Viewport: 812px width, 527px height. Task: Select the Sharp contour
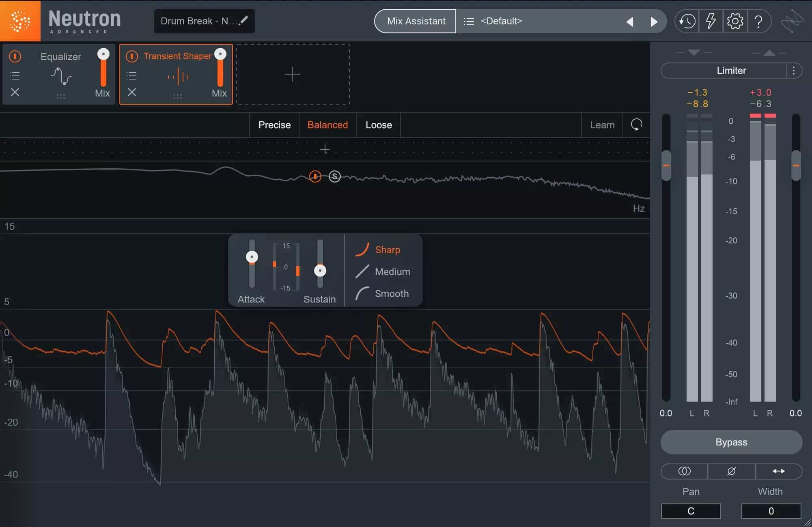click(378, 250)
